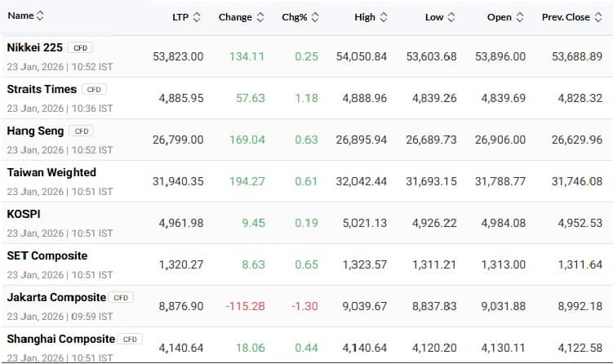Viewport: 613px width, 364px height.
Task: Click the Prev. Close column header label
Action: 566,17
